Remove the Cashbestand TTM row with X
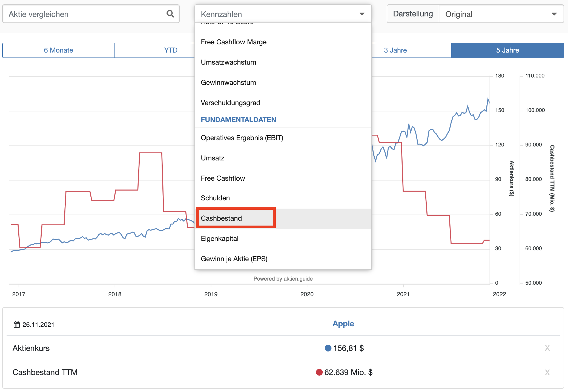The width and height of the screenshot is (568, 392). [x=547, y=372]
